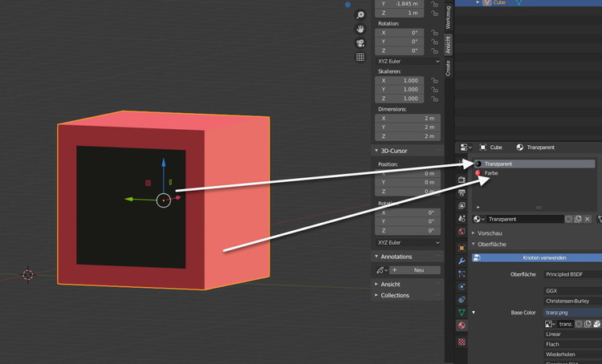Toggle fake user shield for Tranzparent material
Image resolution: width=602 pixels, height=364 pixels.
click(x=568, y=219)
